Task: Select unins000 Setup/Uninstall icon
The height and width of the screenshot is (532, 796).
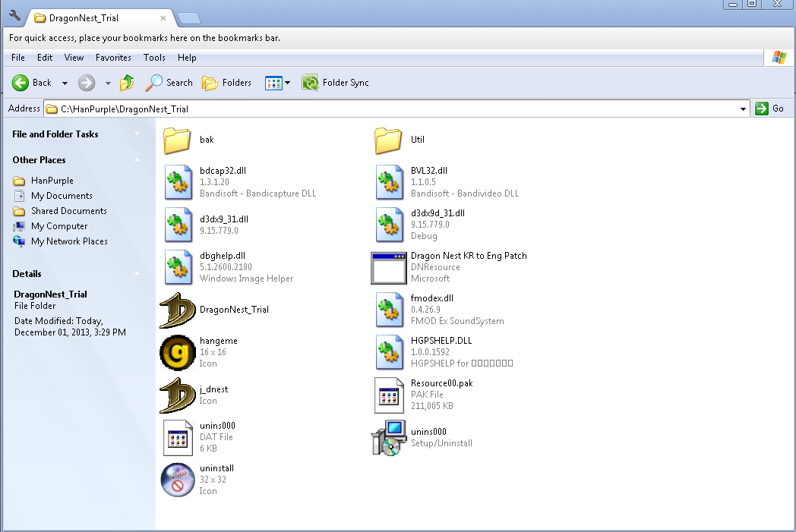Action: pyautogui.click(x=389, y=438)
